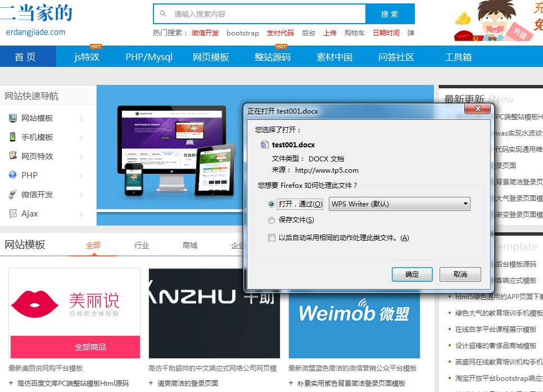Open 绿色大气的教育培训手机模板 link
This screenshot has width=543, height=392.
point(499,313)
